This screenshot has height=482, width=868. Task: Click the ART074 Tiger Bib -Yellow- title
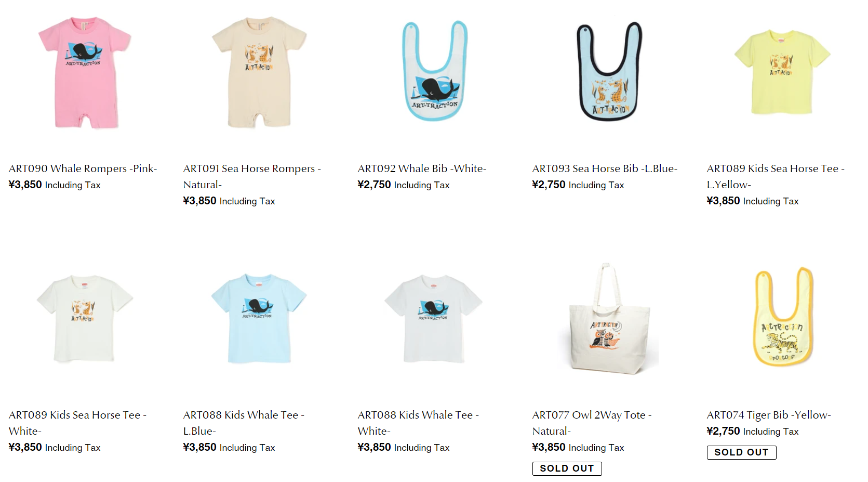coord(769,415)
